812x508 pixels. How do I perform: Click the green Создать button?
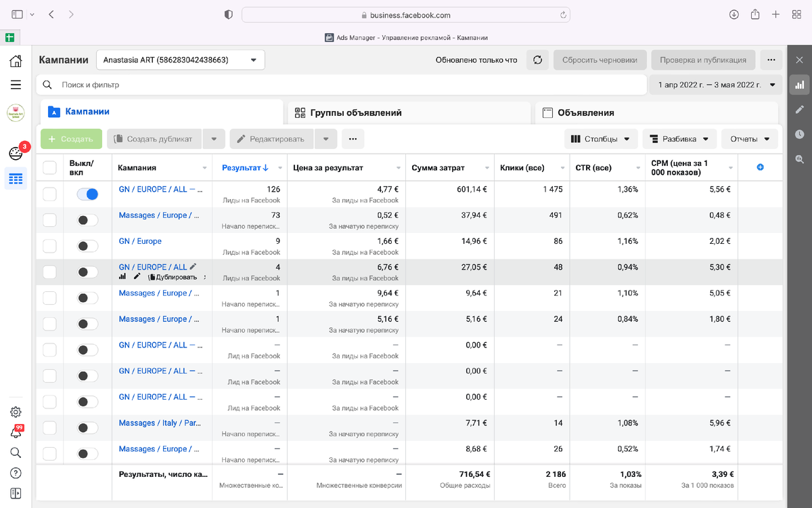tap(71, 139)
